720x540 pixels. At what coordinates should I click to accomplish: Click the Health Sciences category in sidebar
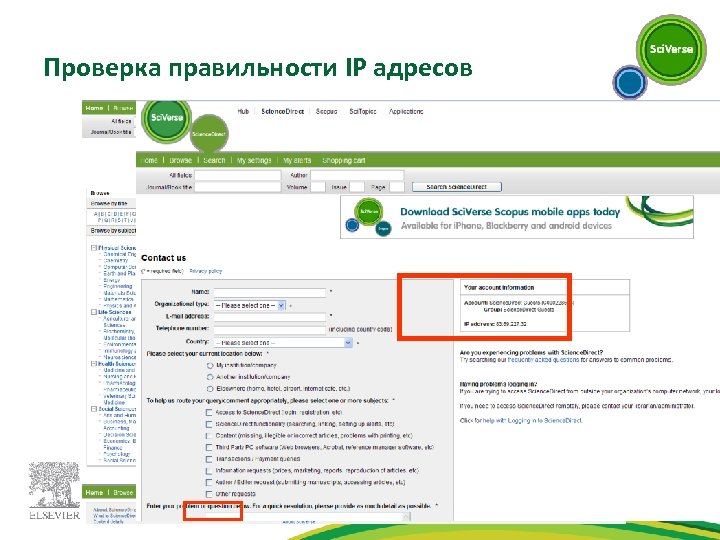(117, 364)
